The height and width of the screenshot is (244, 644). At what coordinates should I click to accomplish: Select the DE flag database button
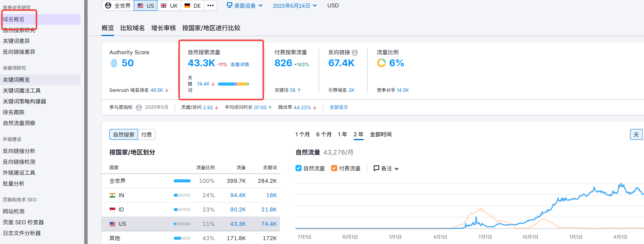pos(193,6)
